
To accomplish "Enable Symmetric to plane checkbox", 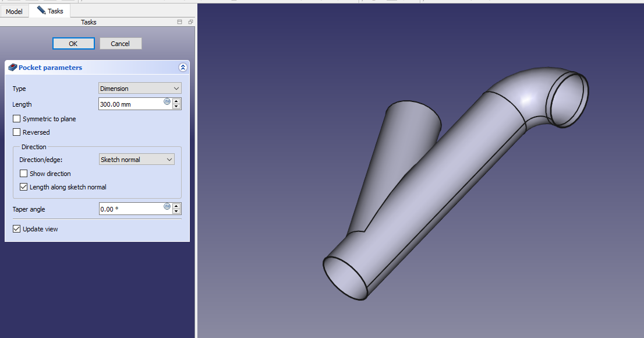I will click(x=16, y=119).
